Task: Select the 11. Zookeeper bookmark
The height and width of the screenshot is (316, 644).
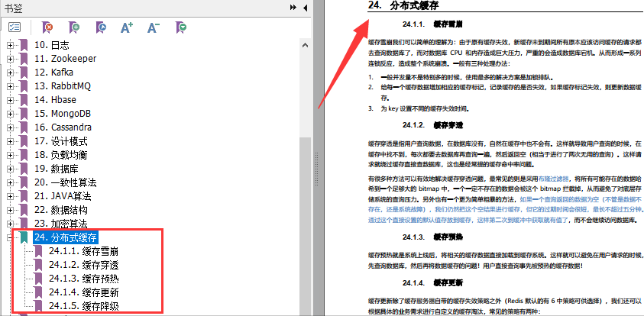Action: [x=66, y=59]
